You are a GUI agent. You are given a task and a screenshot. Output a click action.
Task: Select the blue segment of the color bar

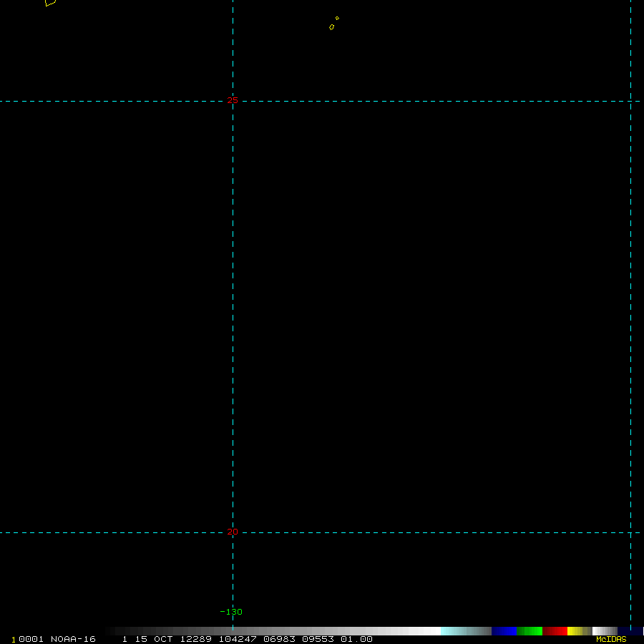pos(504,631)
